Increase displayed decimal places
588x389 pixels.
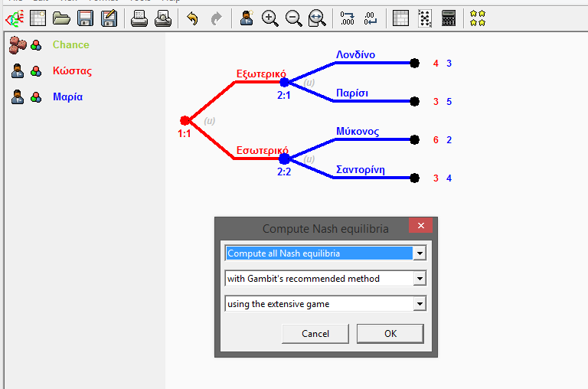pos(348,18)
